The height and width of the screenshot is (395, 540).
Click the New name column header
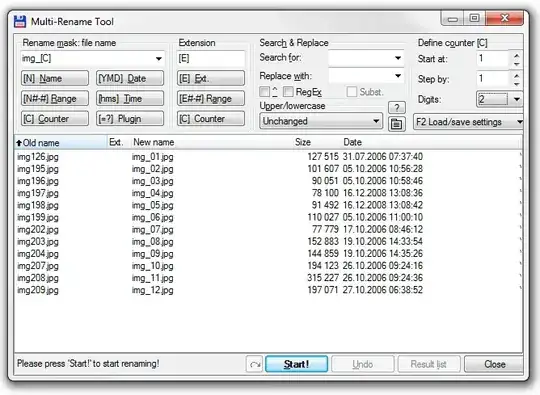[153, 142]
